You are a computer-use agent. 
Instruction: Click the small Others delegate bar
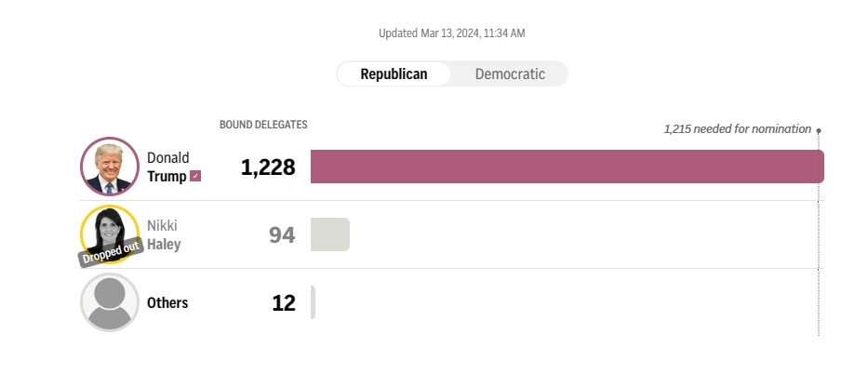[314, 302]
